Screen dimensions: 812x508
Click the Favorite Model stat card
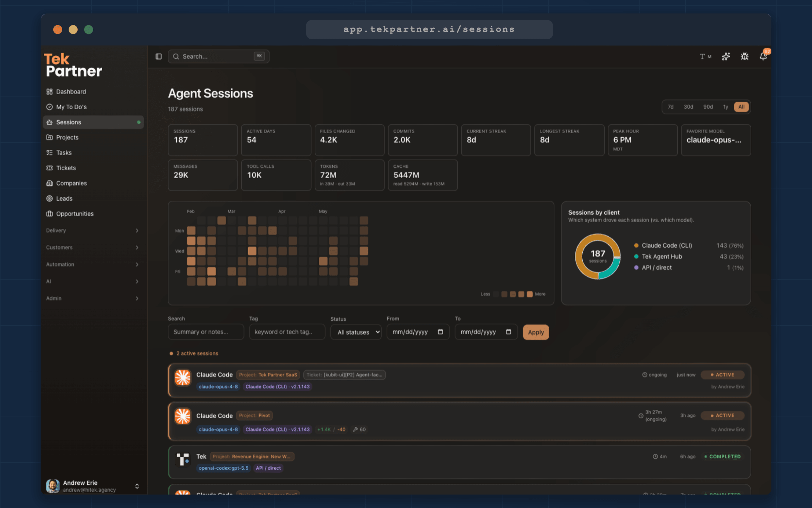[x=716, y=140]
